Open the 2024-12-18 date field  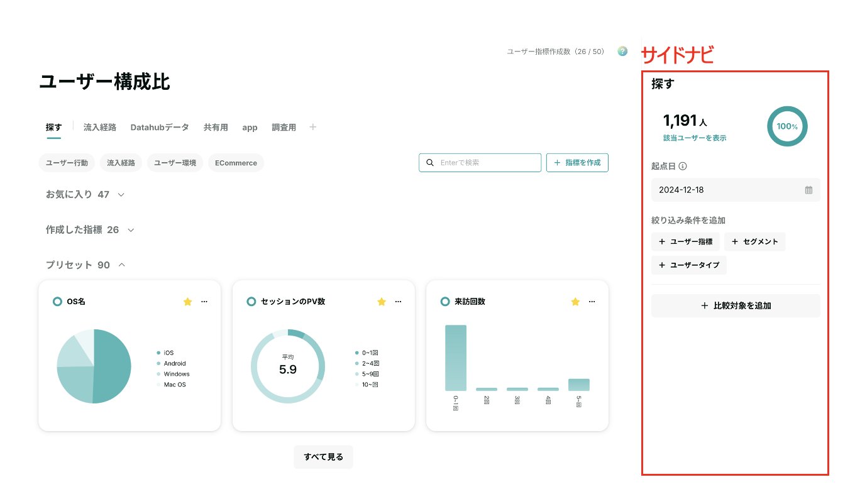pyautogui.click(x=736, y=190)
